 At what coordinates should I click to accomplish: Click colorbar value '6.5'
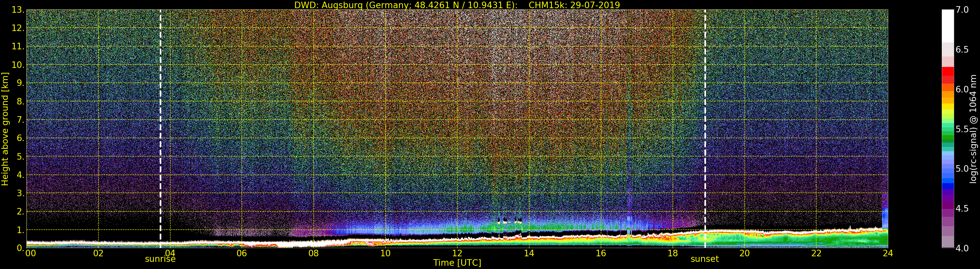[962, 50]
